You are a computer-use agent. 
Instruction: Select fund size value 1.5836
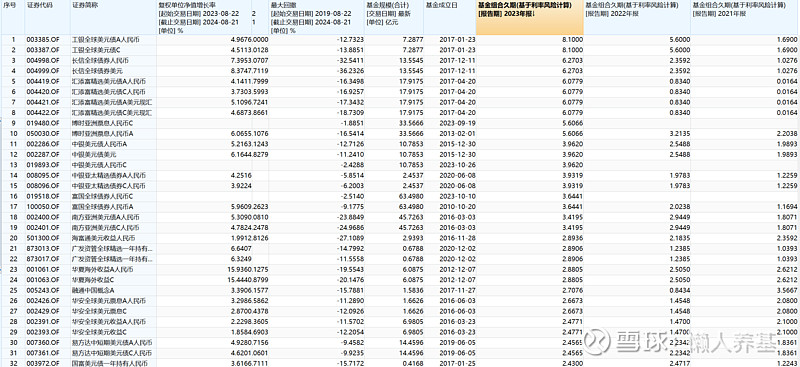[413, 290]
